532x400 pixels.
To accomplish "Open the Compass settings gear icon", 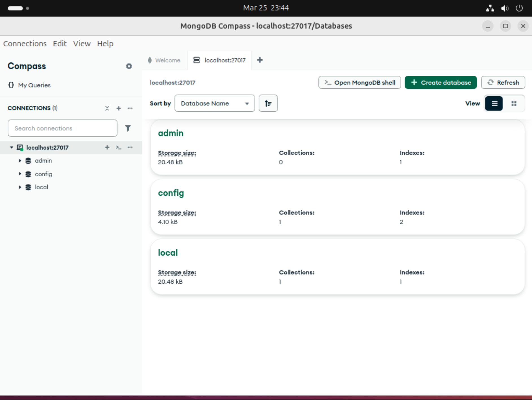I will point(129,66).
